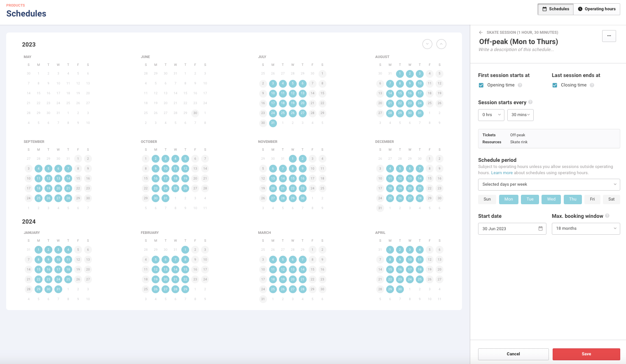Screen dimensions: 626x364
Task: Select June 30 2023 on the calendar
Action: (x=195, y=113)
